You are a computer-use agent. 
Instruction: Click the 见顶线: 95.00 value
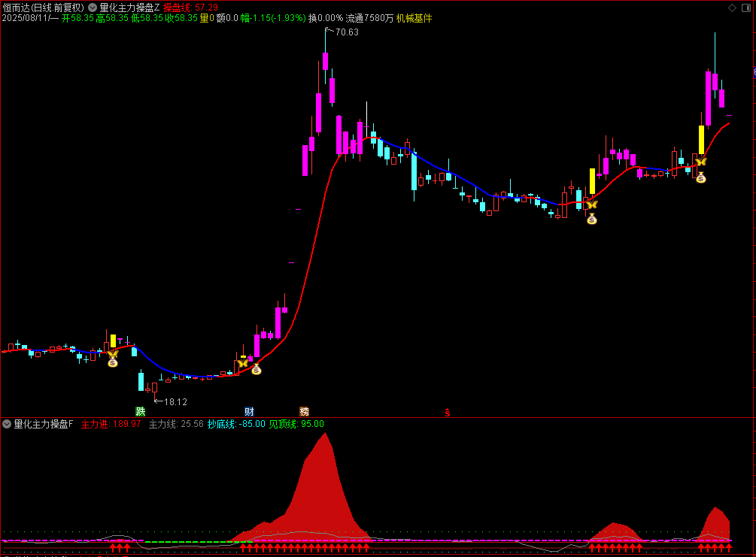(x=296, y=424)
